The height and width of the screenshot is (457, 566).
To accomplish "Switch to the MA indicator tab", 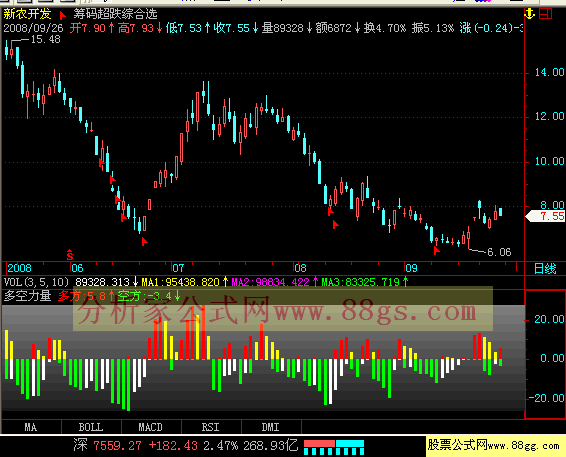I will click(x=31, y=427).
